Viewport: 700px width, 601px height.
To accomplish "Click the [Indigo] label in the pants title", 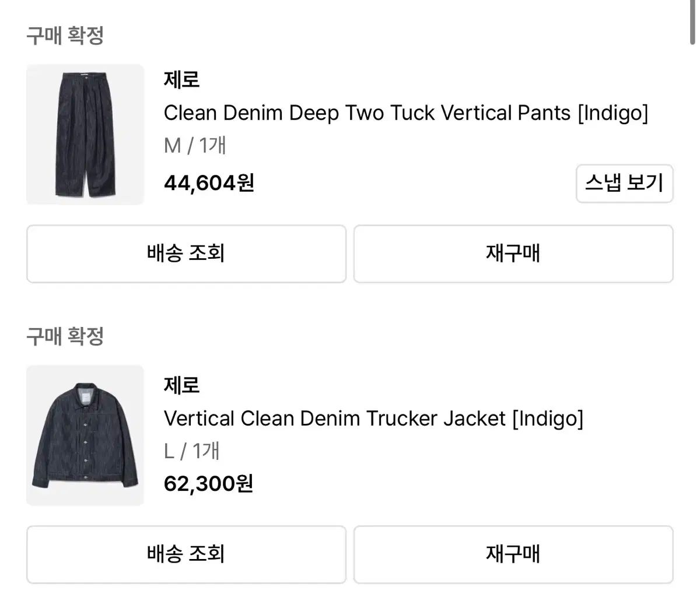I will (612, 113).
